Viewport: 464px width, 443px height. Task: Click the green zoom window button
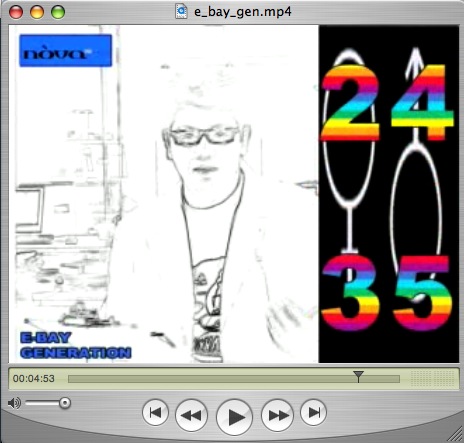tap(58, 12)
